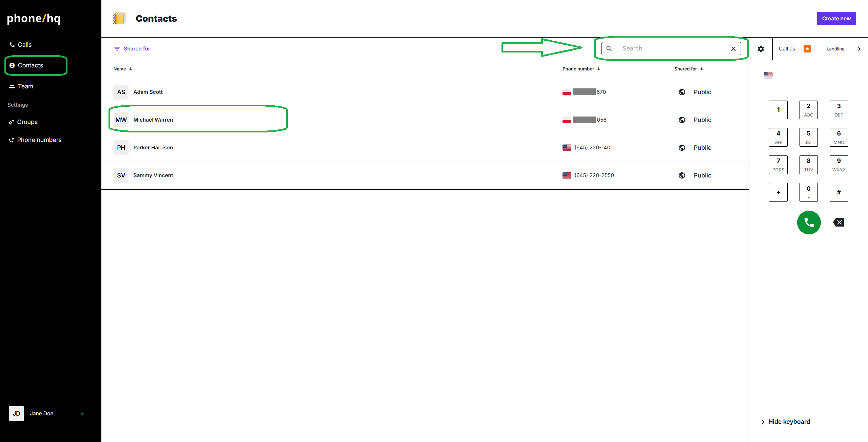
Task: Go to Calls in sidebar
Action: 24,45
